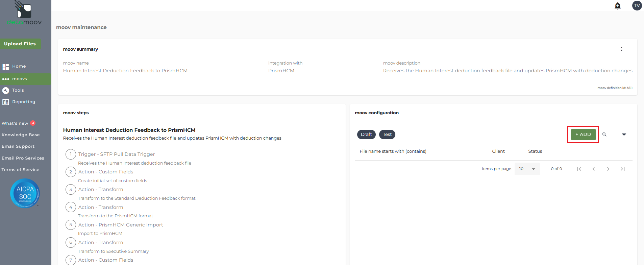Click "Transform to the PrismHCM format" text
Screen dimensions: 644x265
pos(116,216)
